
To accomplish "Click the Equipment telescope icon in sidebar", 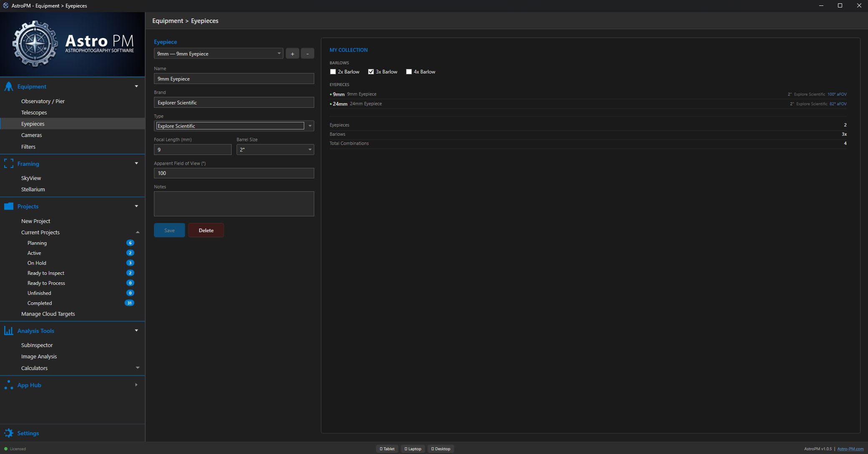I will [8, 86].
